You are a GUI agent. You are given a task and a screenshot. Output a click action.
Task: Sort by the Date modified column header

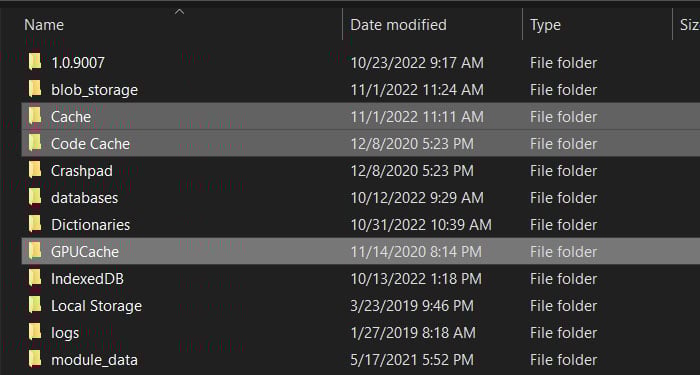click(x=398, y=25)
